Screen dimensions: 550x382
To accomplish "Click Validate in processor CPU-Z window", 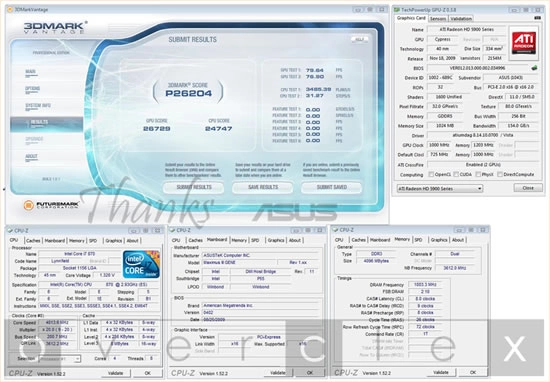I will point(115,373).
